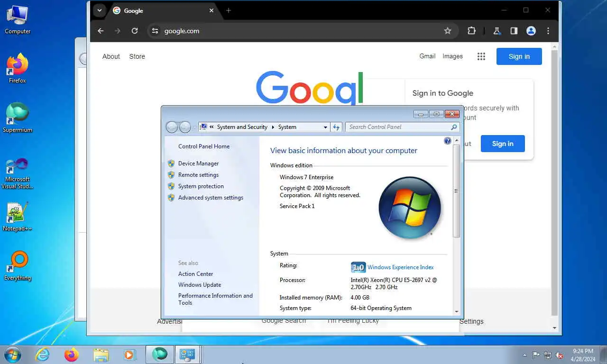Open a new browser tab

(x=229, y=10)
